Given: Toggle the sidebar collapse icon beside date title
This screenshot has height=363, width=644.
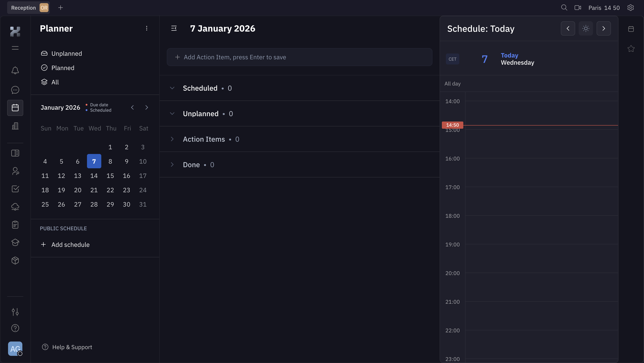Looking at the screenshot, I should point(174,28).
